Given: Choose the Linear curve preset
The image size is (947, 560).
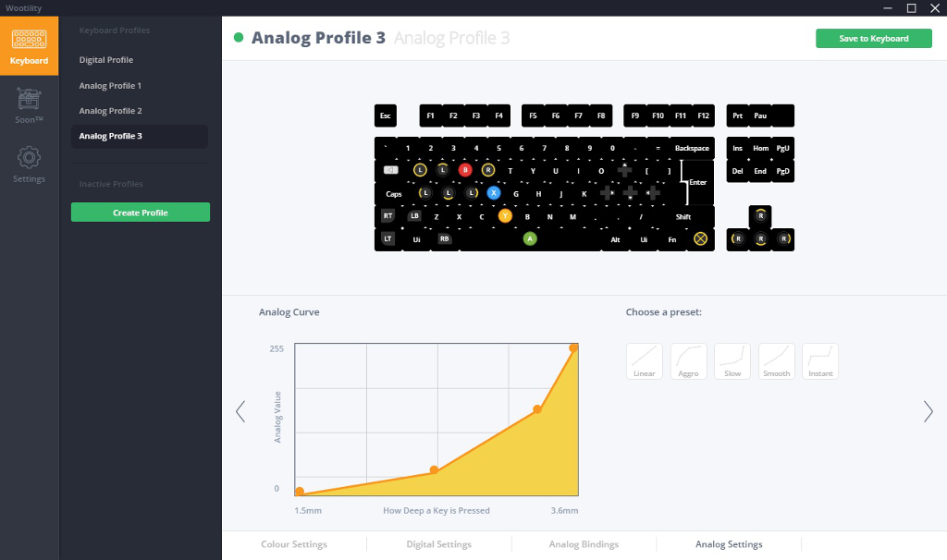Looking at the screenshot, I should click(x=645, y=360).
